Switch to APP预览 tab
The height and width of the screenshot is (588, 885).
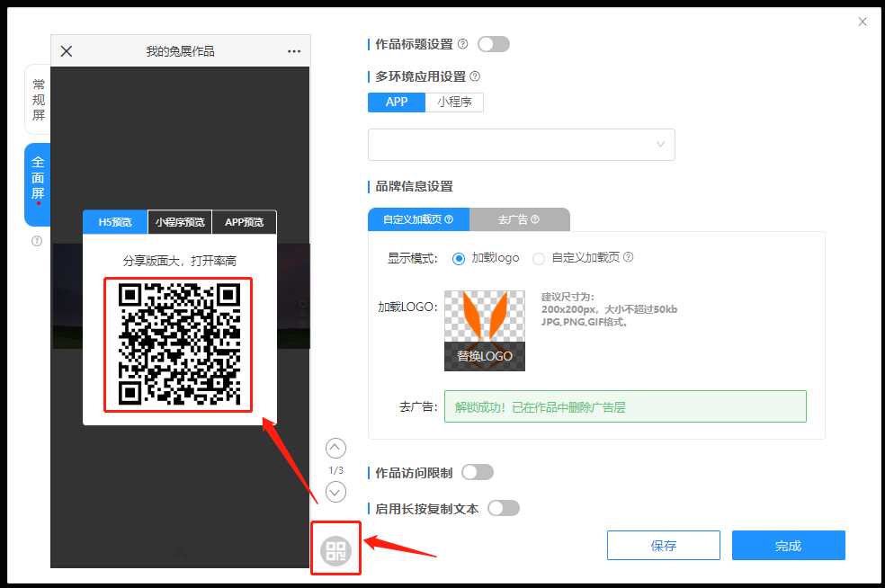(245, 222)
